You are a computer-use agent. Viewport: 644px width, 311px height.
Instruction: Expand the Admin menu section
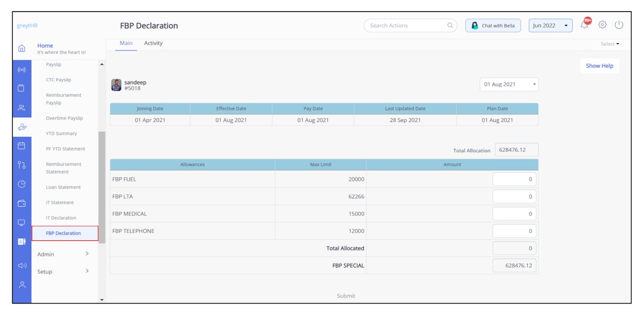point(63,254)
